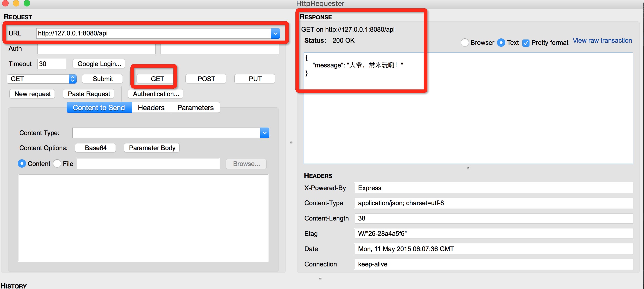Toggle the Pretty format checkbox
644x289 pixels.
tap(526, 43)
